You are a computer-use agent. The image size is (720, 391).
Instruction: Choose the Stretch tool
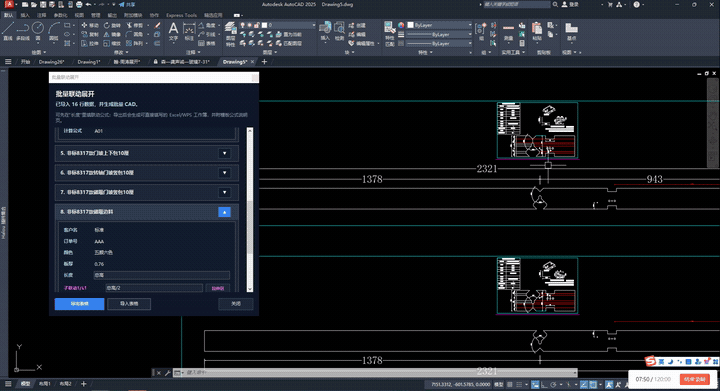90,44
